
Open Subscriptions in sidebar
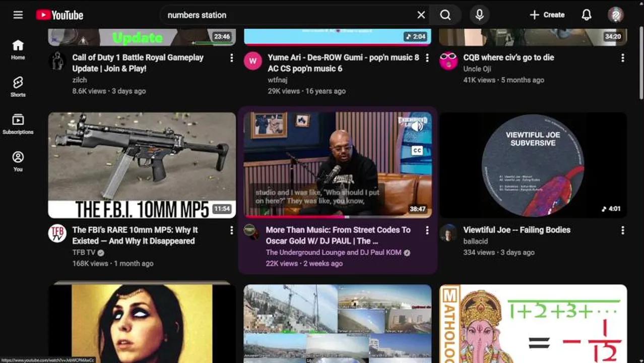point(18,124)
